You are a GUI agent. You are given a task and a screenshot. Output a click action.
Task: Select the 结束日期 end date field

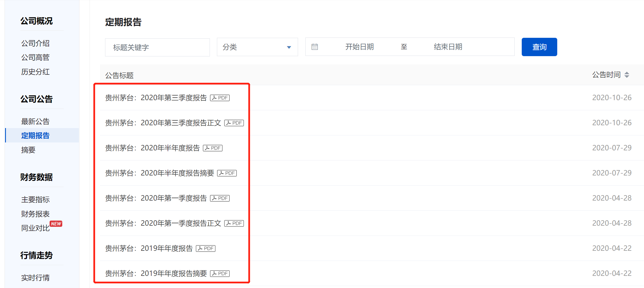click(x=448, y=47)
